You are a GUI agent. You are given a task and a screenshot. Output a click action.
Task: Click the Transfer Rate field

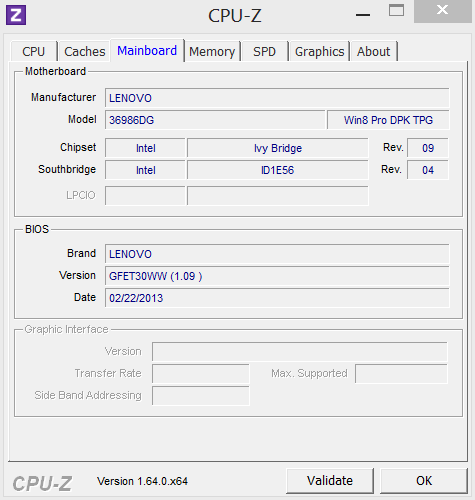coord(201,374)
